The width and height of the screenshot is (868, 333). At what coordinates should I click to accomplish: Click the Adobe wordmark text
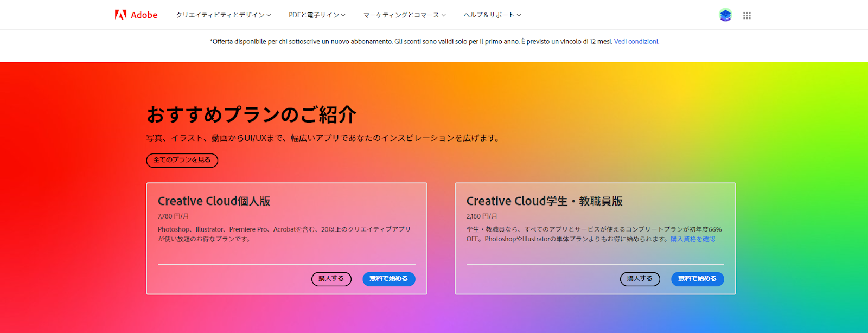144,15
